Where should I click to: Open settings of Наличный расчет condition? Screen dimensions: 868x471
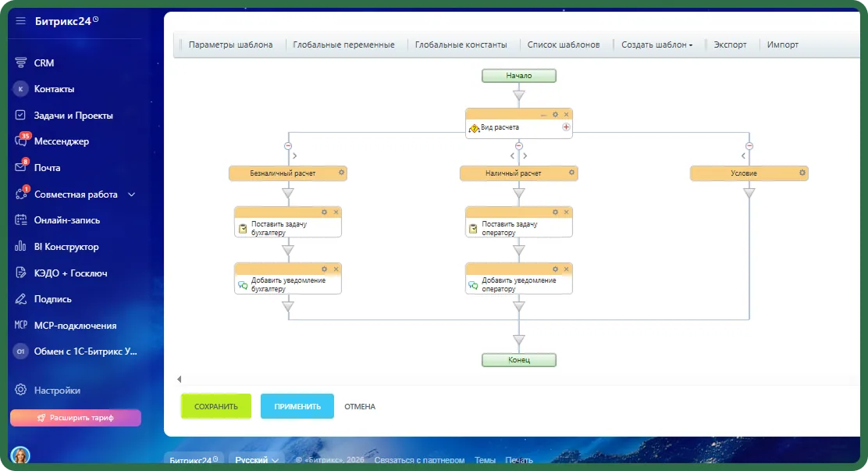click(572, 173)
